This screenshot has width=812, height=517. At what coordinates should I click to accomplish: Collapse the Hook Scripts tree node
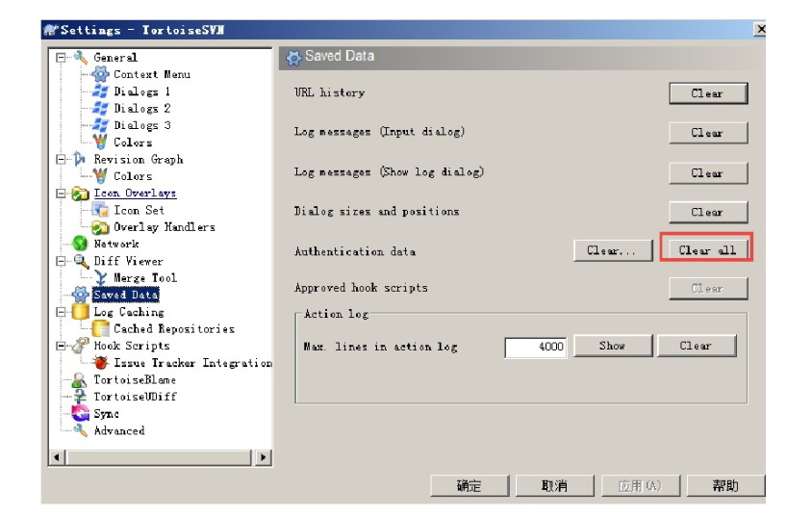point(61,346)
